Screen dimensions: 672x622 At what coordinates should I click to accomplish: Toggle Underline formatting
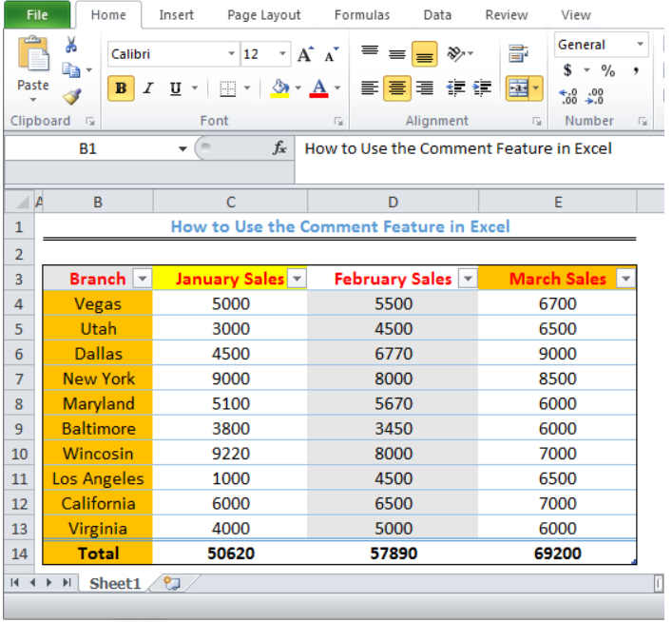[x=175, y=88]
